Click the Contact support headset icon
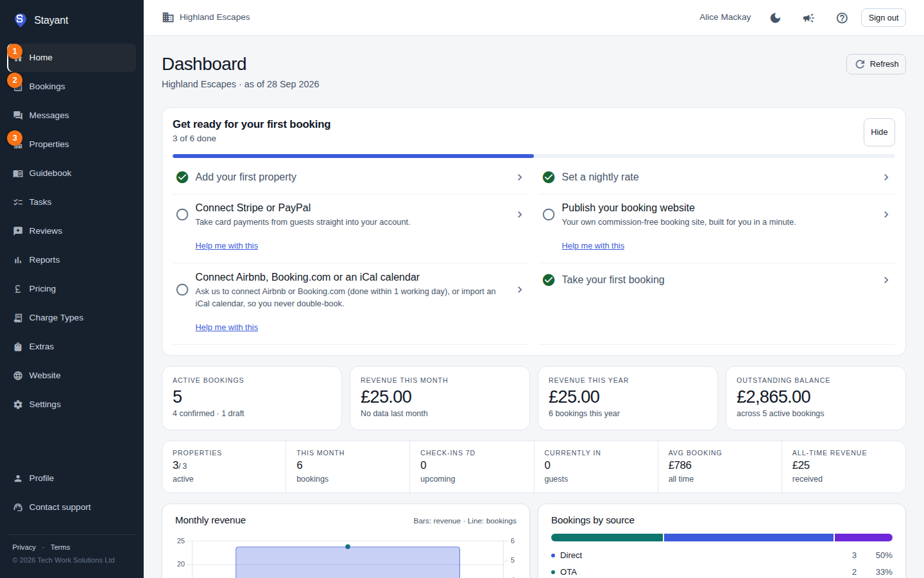The image size is (924, 578). [18, 507]
